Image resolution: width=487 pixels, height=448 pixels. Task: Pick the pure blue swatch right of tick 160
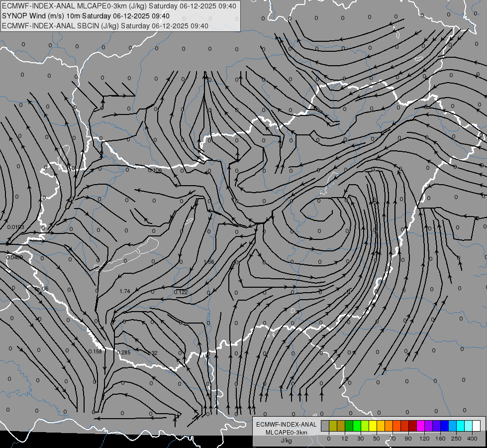[444, 426]
